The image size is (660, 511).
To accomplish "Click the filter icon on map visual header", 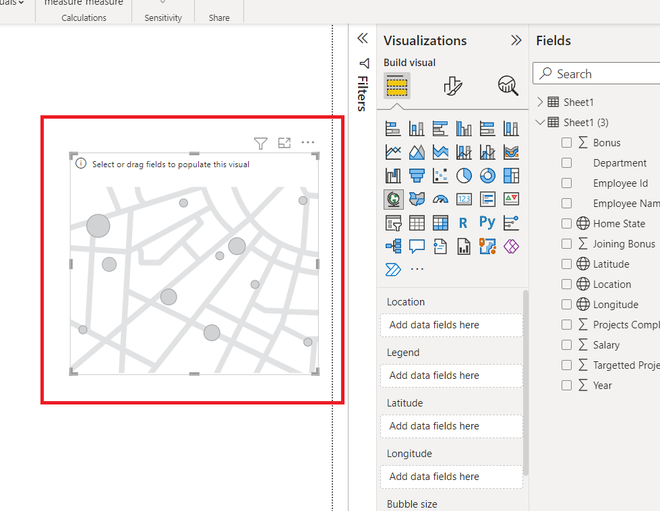I will tap(261, 144).
